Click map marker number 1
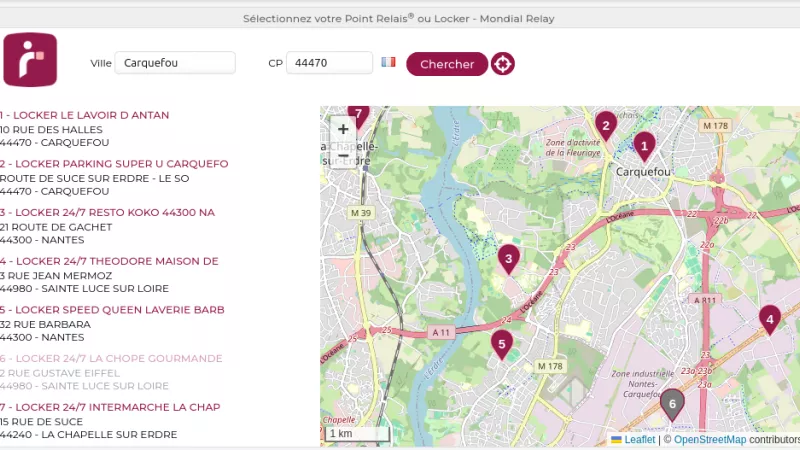This screenshot has height=450, width=800. pyautogui.click(x=644, y=146)
